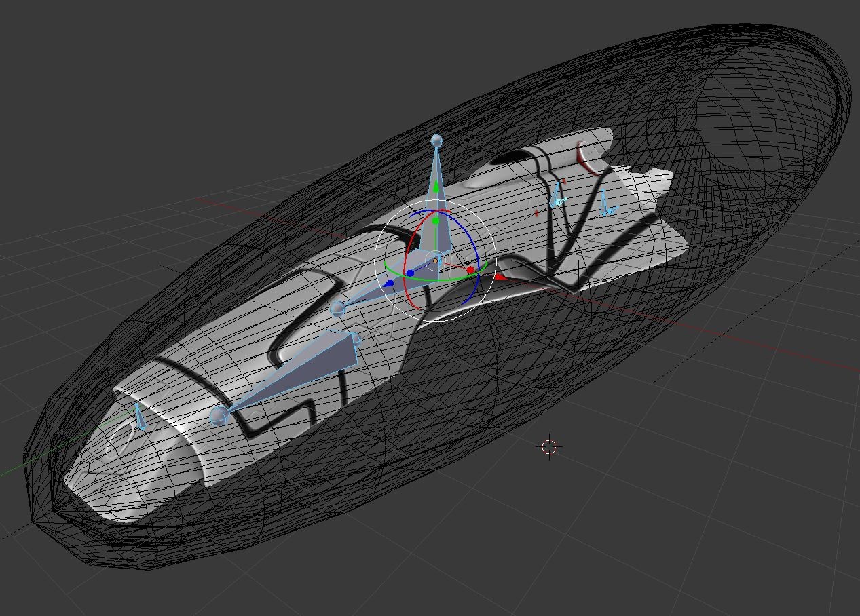Click the red-white 3D cursor crosshair
Screen dimensions: 860x616
[549, 446]
